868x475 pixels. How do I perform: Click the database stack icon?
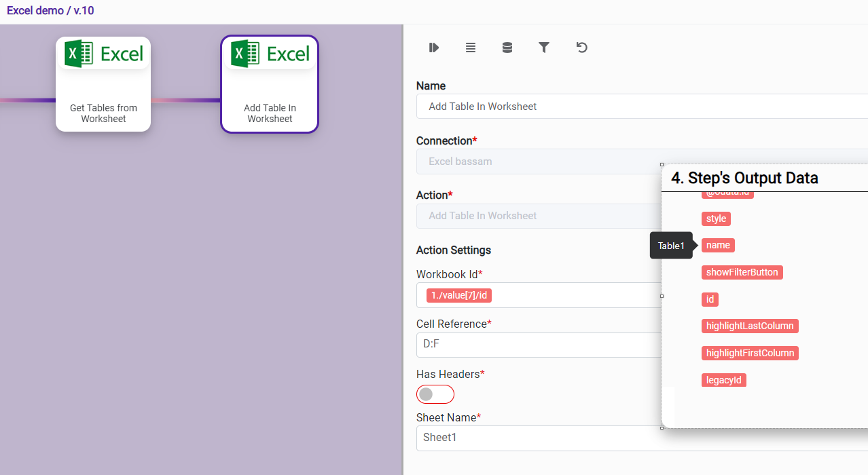pos(507,47)
